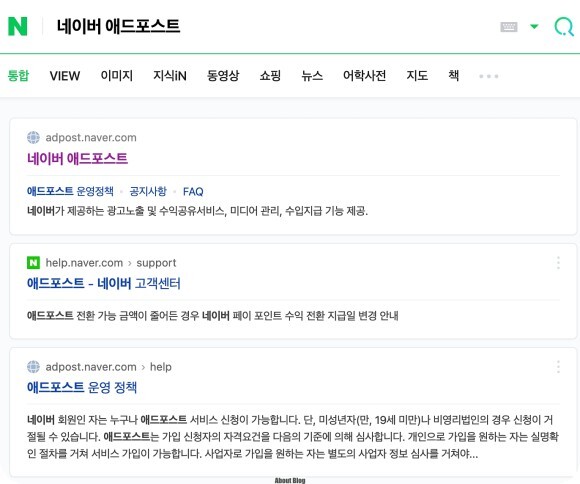
Task: Open options menu for 운영 정책 result
Action: point(558,367)
